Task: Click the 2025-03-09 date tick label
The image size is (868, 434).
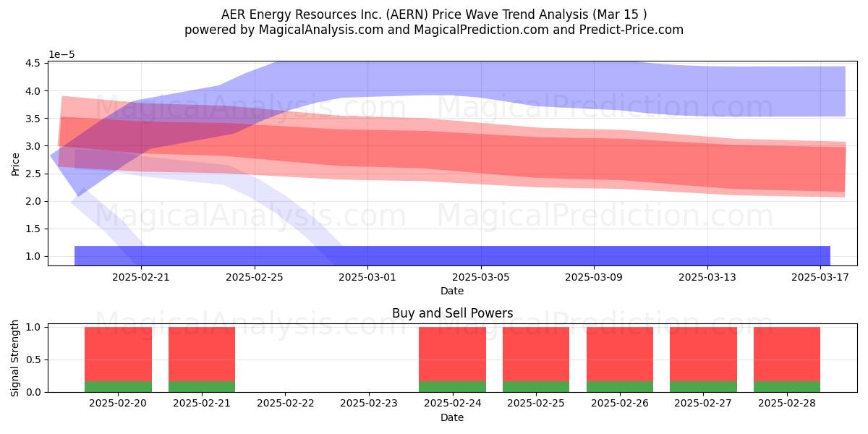Action: tap(594, 277)
